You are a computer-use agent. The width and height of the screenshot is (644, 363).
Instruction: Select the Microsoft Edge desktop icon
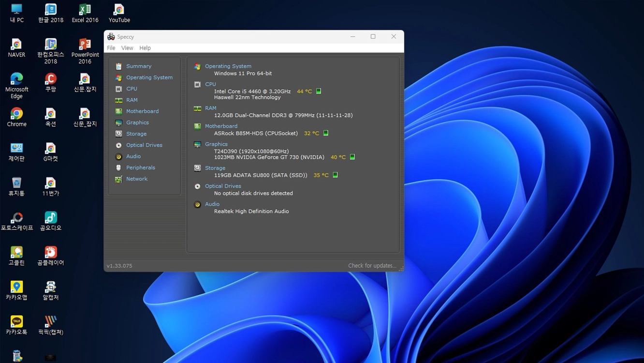[16, 86]
